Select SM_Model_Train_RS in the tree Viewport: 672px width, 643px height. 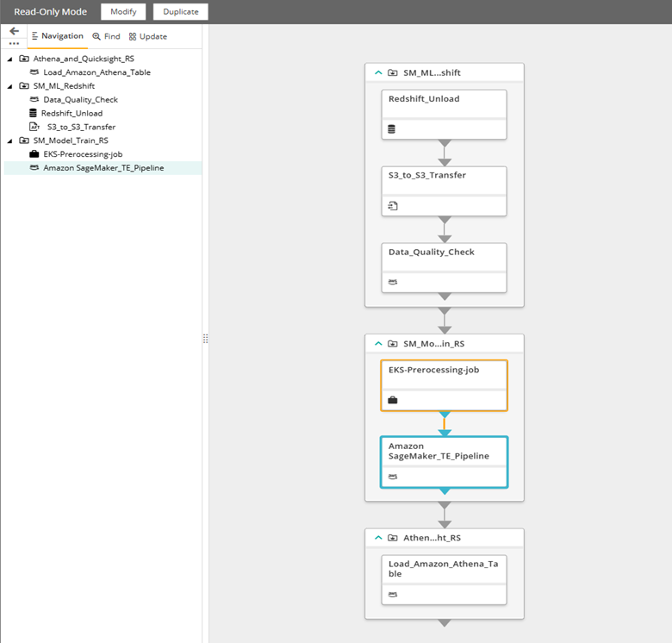click(71, 140)
